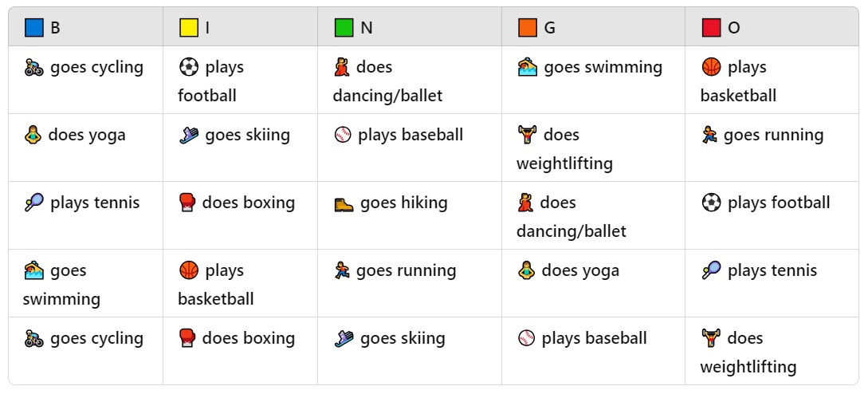Screen dimensions: 868x394
Task: Click the tennis racket icon in B column
Action: pos(33,203)
